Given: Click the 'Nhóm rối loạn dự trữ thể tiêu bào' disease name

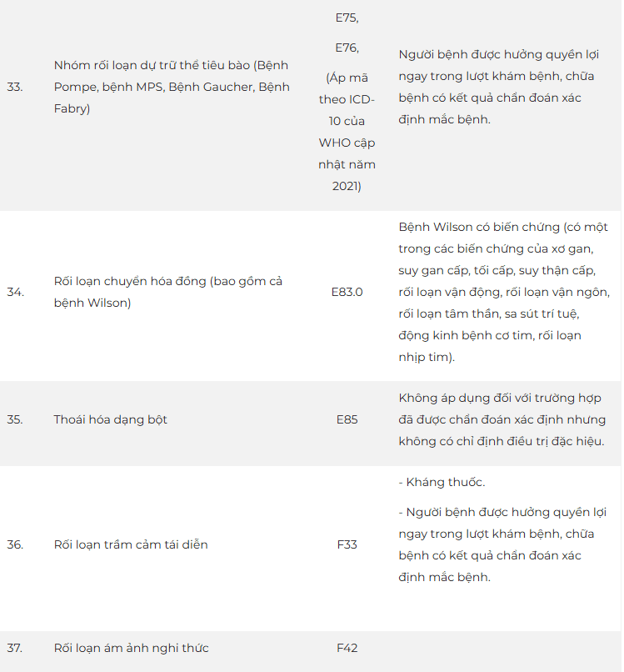Looking at the screenshot, I should point(172,87).
